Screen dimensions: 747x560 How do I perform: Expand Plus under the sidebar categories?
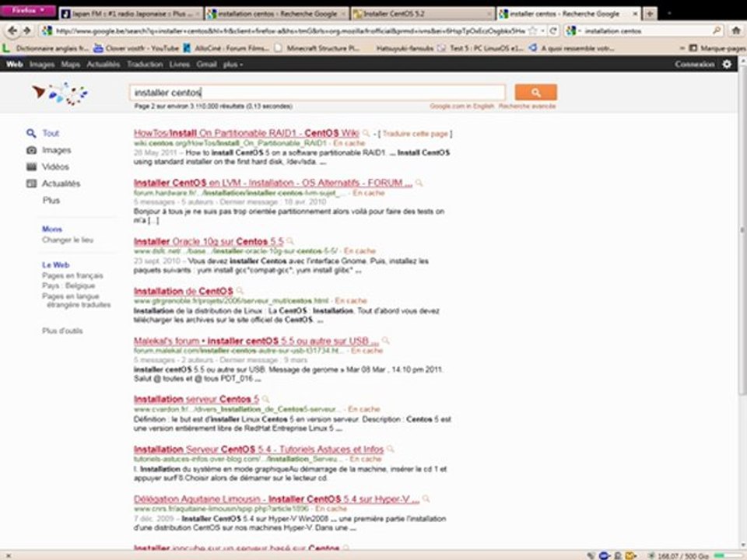51,201
